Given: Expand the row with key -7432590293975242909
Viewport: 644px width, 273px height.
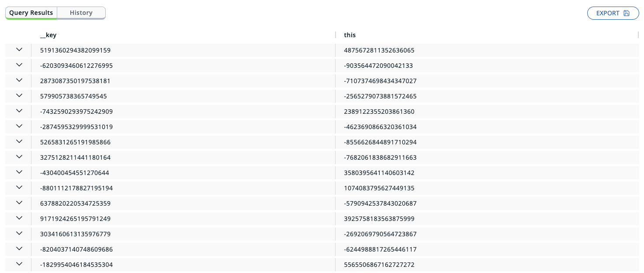Looking at the screenshot, I should click(19, 111).
